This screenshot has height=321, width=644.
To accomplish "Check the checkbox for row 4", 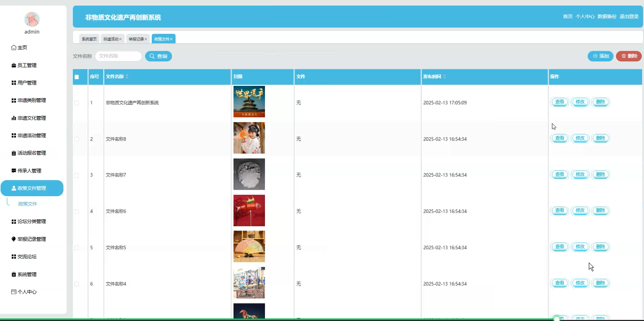I will coord(77,211).
